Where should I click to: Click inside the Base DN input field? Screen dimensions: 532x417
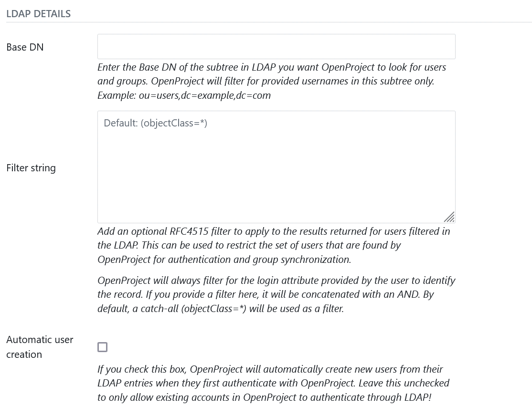click(x=276, y=46)
